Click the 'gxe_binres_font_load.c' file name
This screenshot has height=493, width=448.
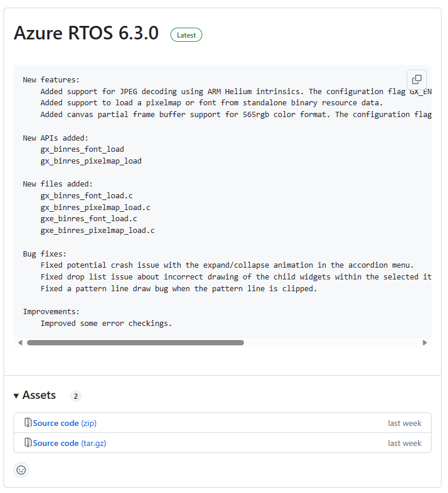click(89, 219)
